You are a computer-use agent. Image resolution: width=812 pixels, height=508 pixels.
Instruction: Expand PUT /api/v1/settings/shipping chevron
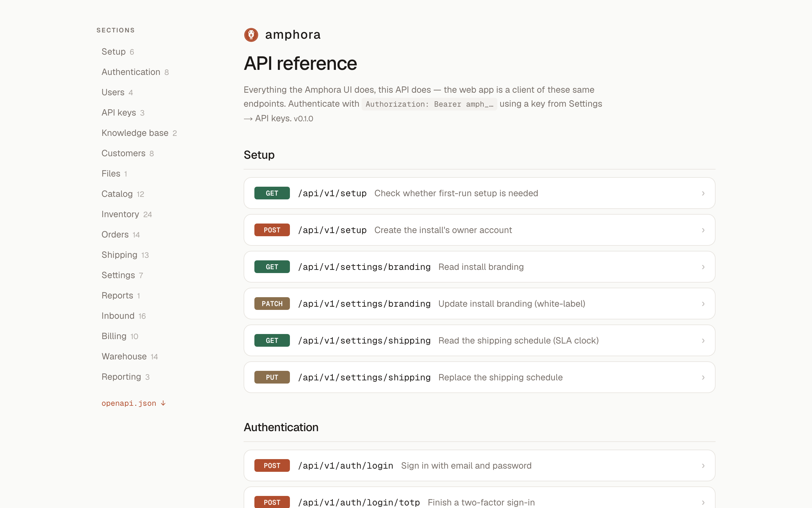point(703,377)
